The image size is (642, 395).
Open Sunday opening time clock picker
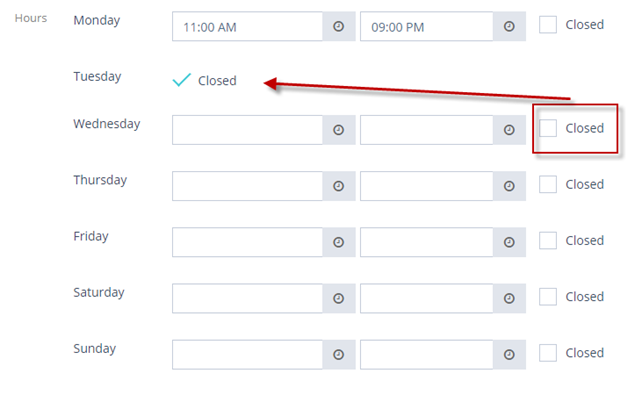coord(339,354)
